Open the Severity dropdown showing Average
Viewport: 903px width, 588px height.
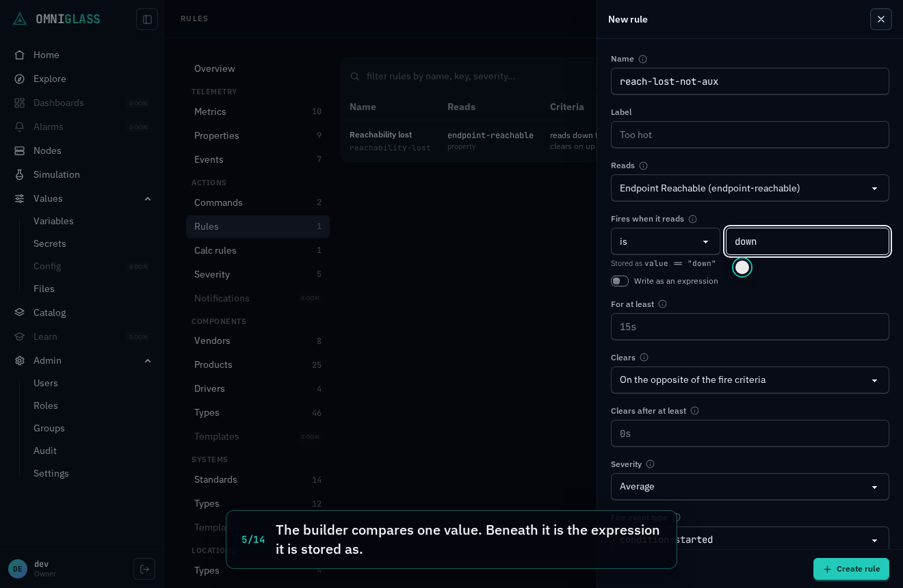[750, 487]
